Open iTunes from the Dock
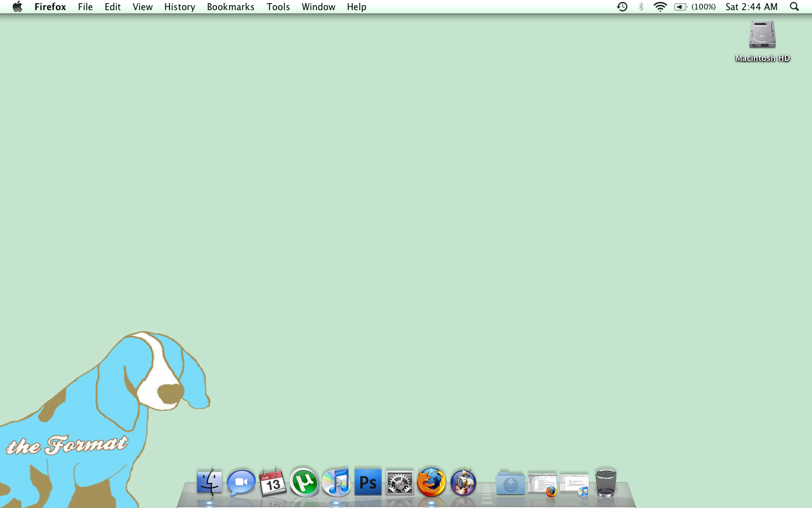 click(336, 483)
